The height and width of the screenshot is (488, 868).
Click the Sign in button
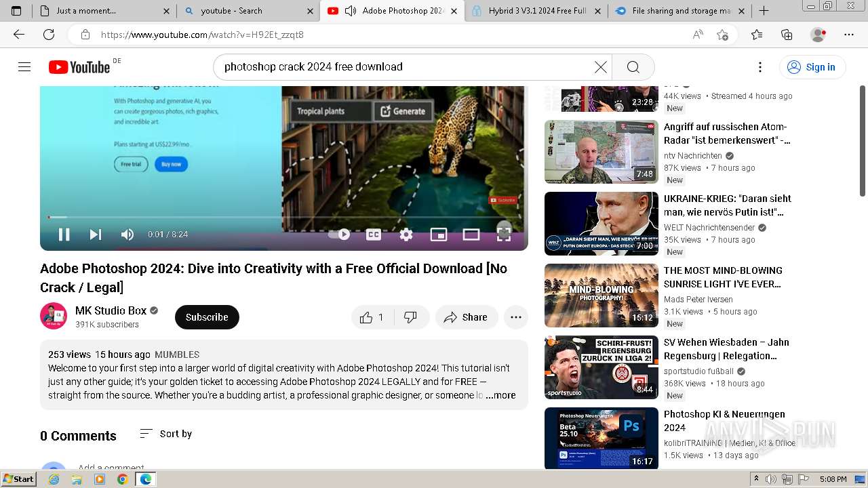click(x=812, y=67)
